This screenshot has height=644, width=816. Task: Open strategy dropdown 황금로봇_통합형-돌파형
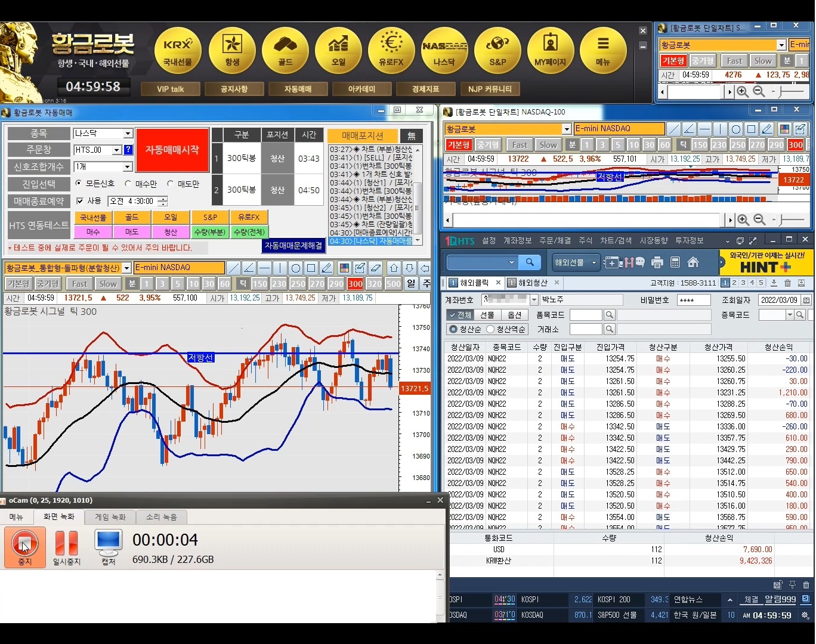point(126,268)
